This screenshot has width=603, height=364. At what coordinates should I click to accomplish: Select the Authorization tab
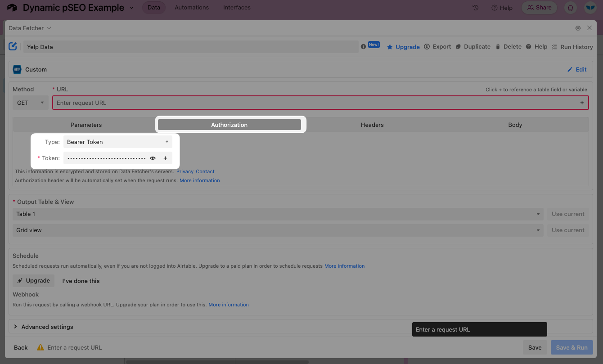click(229, 125)
